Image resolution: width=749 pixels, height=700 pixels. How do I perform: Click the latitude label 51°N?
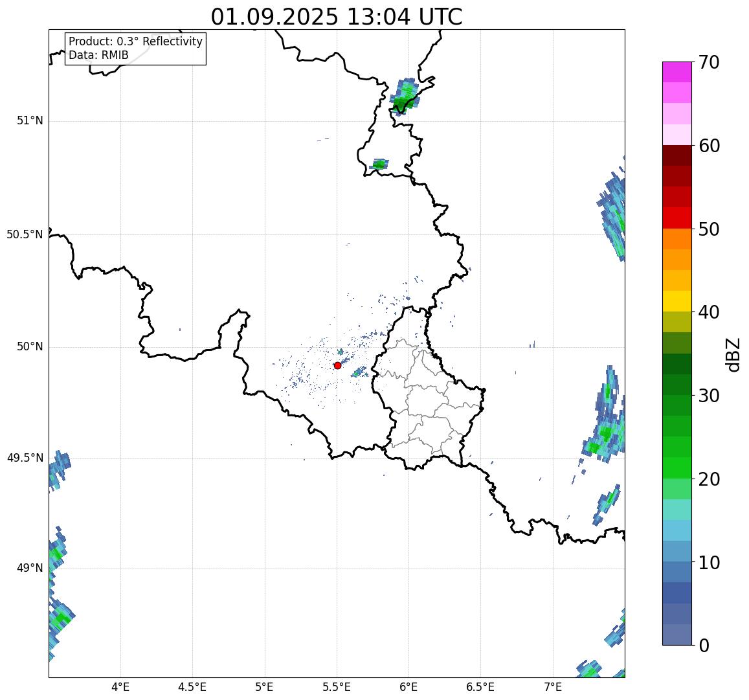tap(30, 120)
